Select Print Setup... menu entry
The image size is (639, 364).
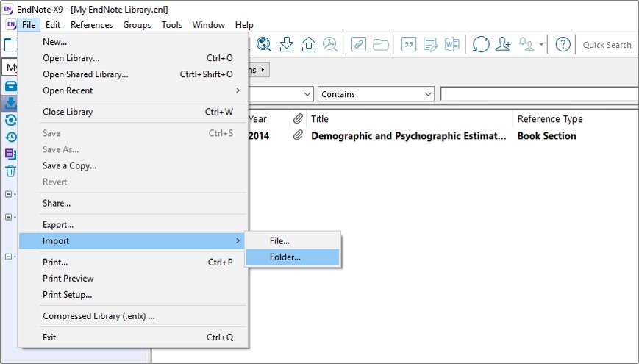[133, 295]
